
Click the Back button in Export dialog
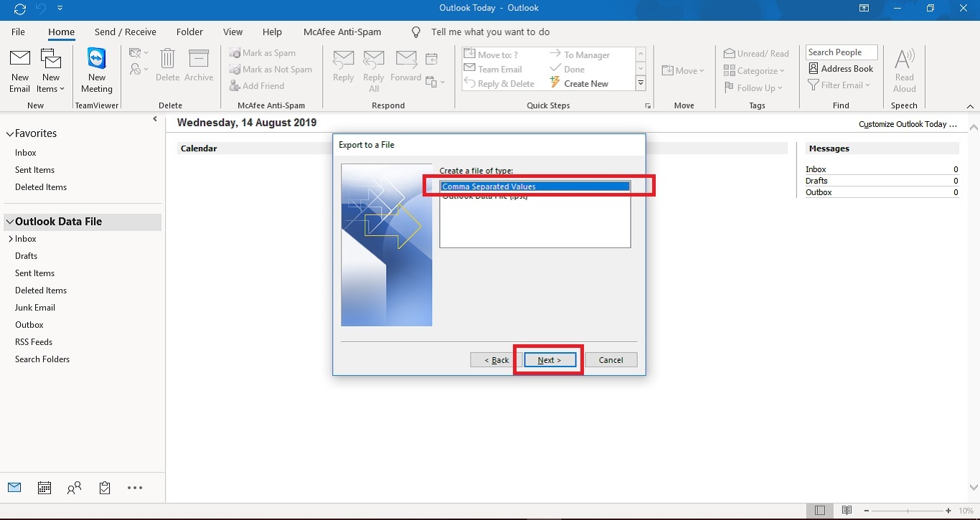496,360
